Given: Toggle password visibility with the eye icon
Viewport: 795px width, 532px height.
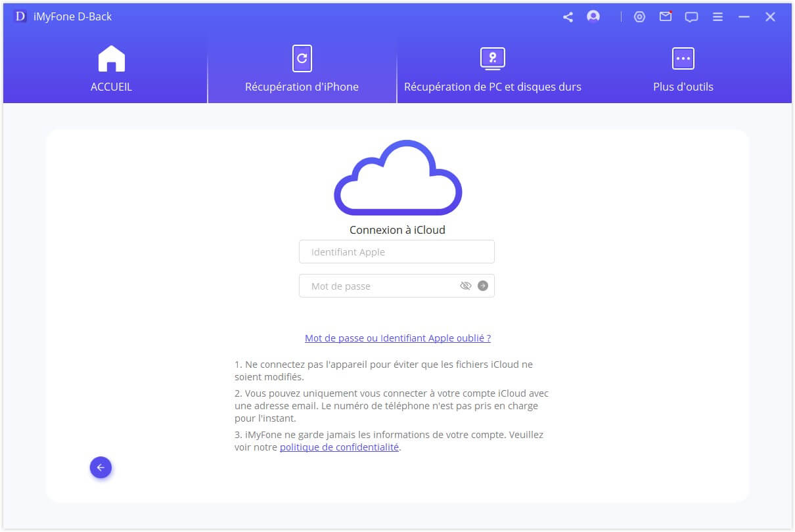Looking at the screenshot, I should click(466, 286).
